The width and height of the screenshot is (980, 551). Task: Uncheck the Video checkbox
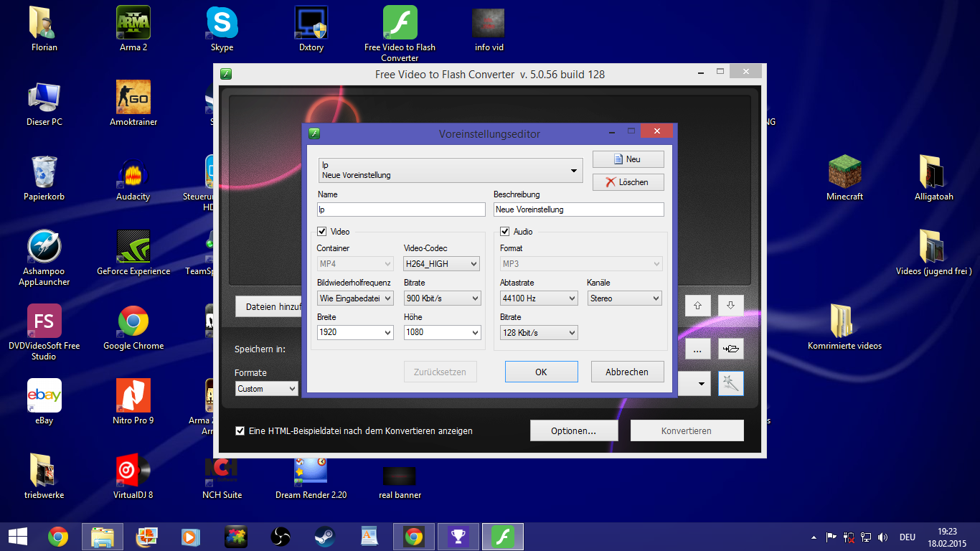[x=322, y=232]
